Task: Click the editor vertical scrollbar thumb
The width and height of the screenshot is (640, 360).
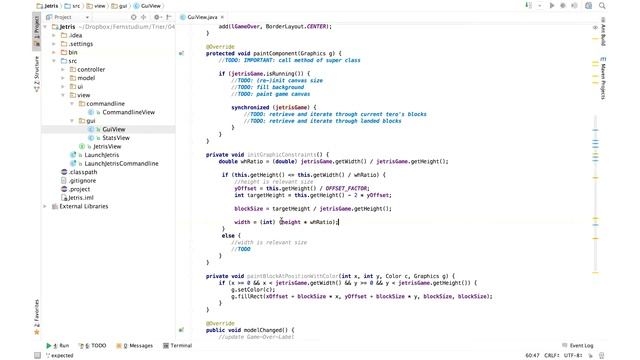Action: (596, 194)
